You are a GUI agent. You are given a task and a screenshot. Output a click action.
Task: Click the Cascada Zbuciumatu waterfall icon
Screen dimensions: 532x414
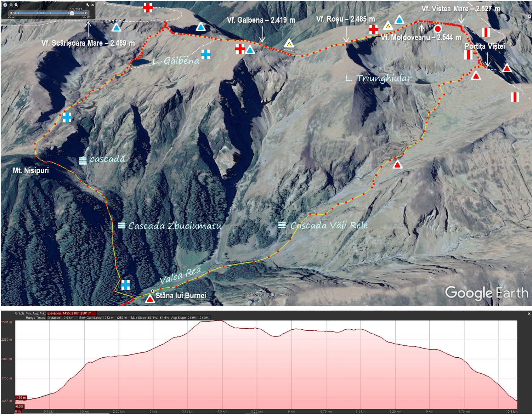(121, 225)
